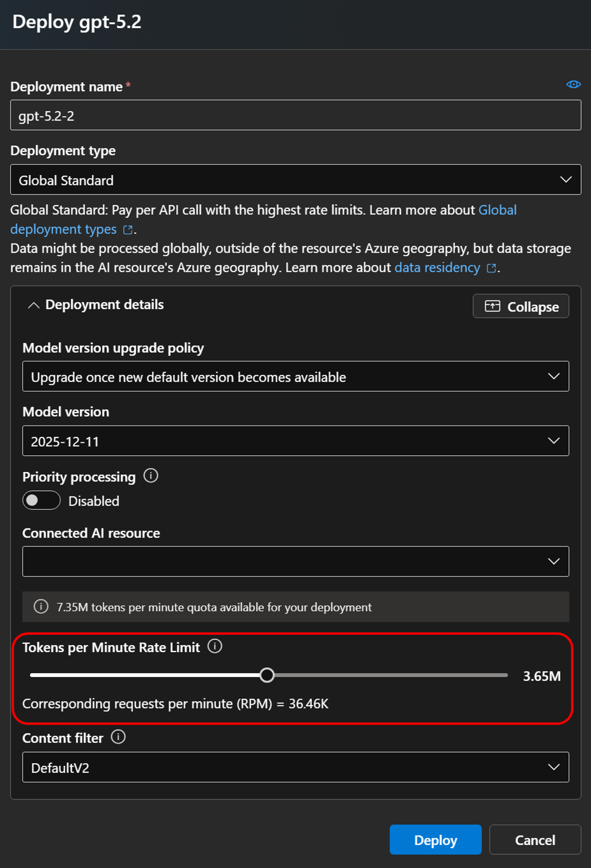Open the data residency link
Screen dimensions: 591x868
pos(437,268)
